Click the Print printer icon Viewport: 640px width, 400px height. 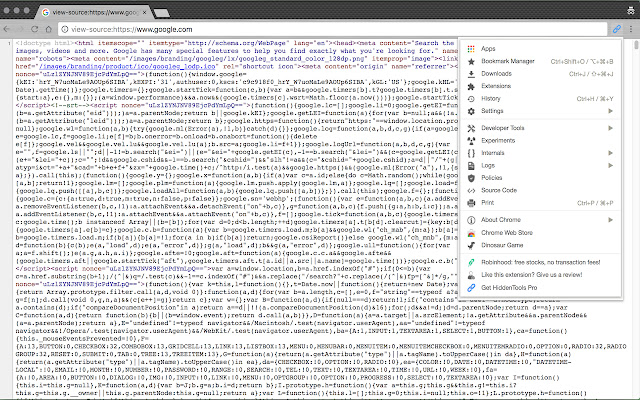point(471,203)
